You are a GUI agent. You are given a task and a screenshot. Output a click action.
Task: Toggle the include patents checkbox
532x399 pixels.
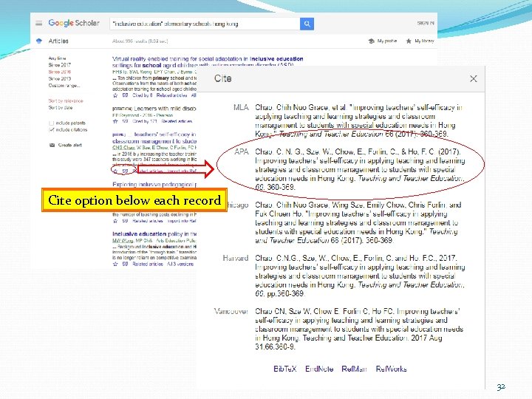[52, 123]
